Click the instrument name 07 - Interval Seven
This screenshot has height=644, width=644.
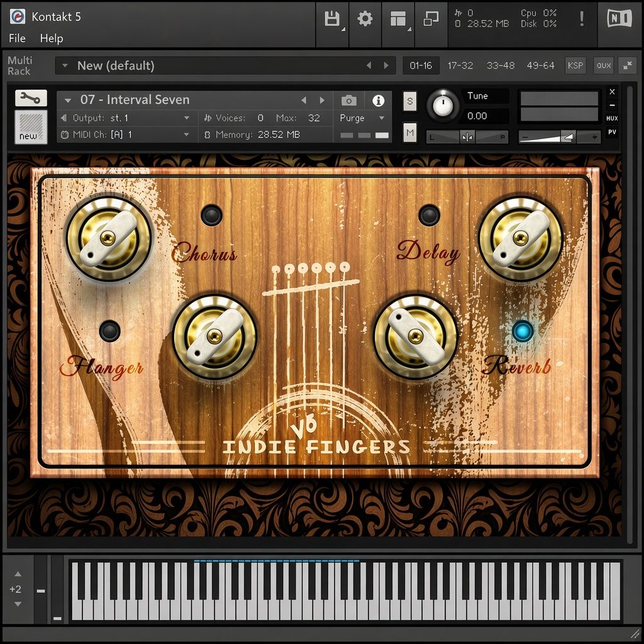[135, 100]
